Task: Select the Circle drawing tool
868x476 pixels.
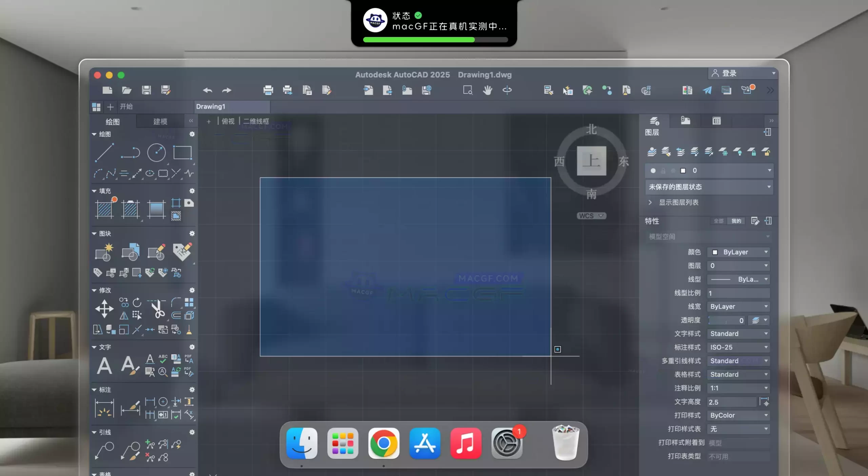Action: tap(156, 153)
